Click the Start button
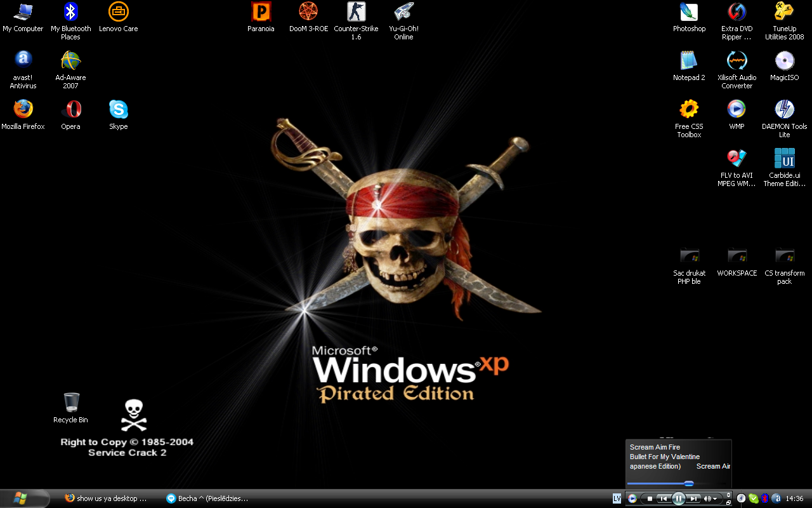Image resolution: width=812 pixels, height=508 pixels. tap(24, 498)
